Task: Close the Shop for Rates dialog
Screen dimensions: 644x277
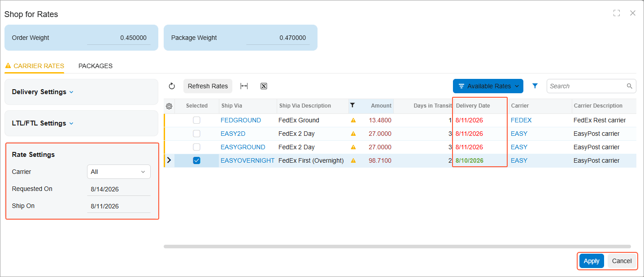Action: [x=633, y=13]
